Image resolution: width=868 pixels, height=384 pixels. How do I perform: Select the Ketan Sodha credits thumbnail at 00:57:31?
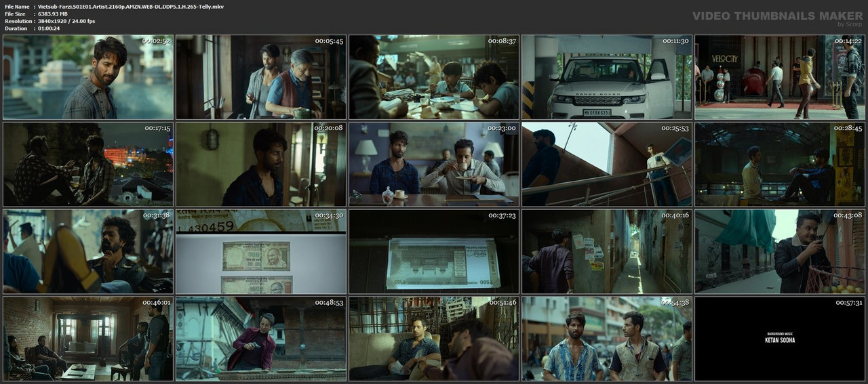pos(780,339)
